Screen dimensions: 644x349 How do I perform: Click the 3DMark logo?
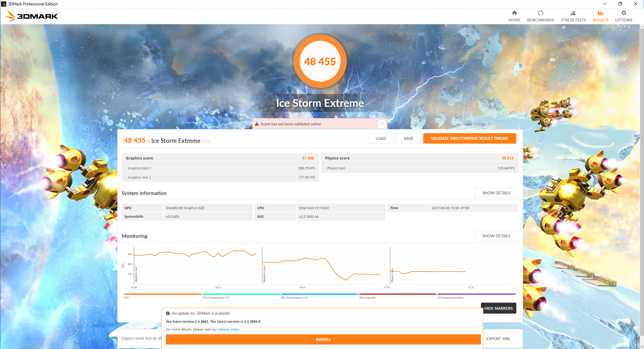coord(32,16)
